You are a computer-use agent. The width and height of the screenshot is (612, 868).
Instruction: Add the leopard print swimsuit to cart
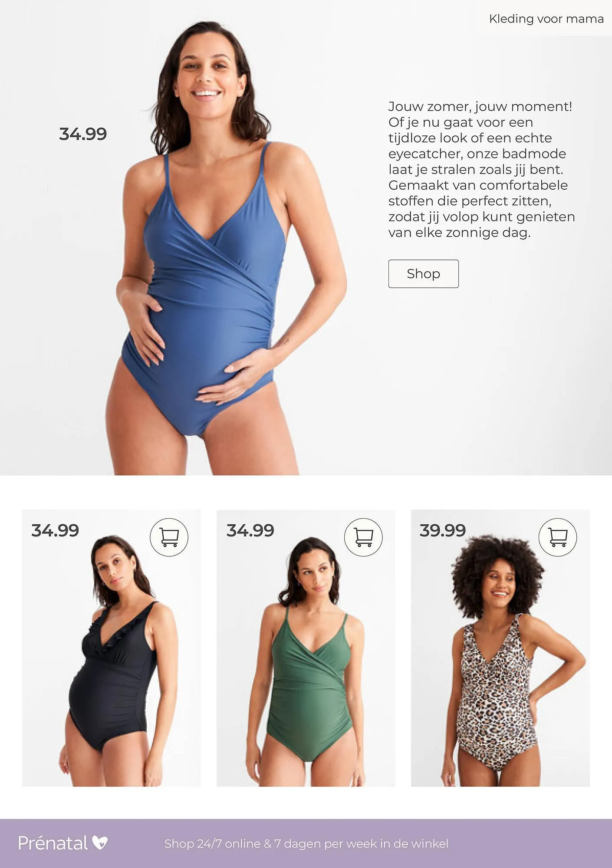[x=558, y=537]
